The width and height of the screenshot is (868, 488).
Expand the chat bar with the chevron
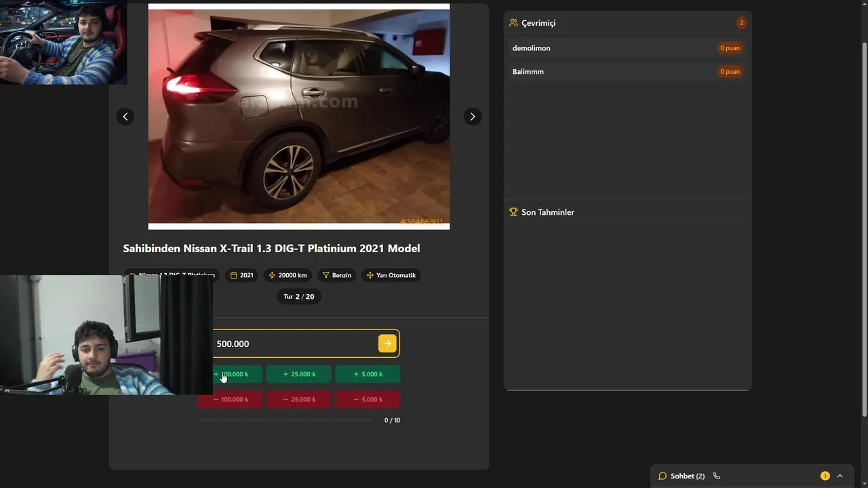coord(840,476)
